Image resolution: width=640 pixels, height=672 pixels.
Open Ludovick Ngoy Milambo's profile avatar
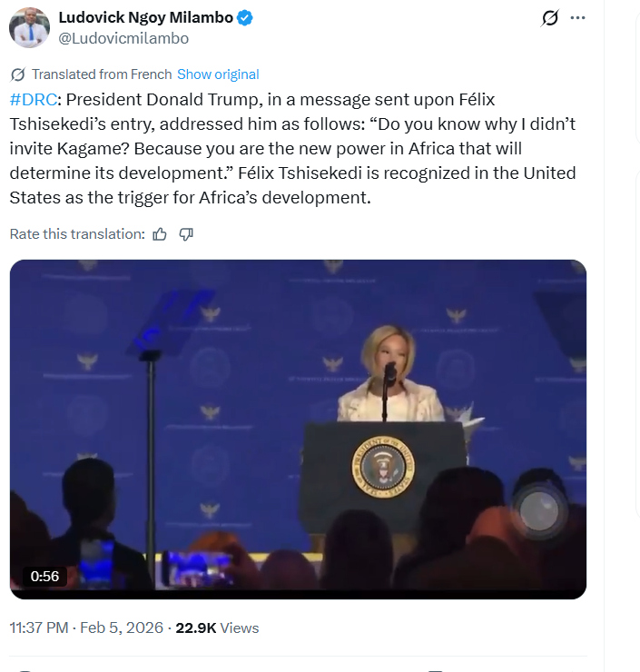point(29,27)
